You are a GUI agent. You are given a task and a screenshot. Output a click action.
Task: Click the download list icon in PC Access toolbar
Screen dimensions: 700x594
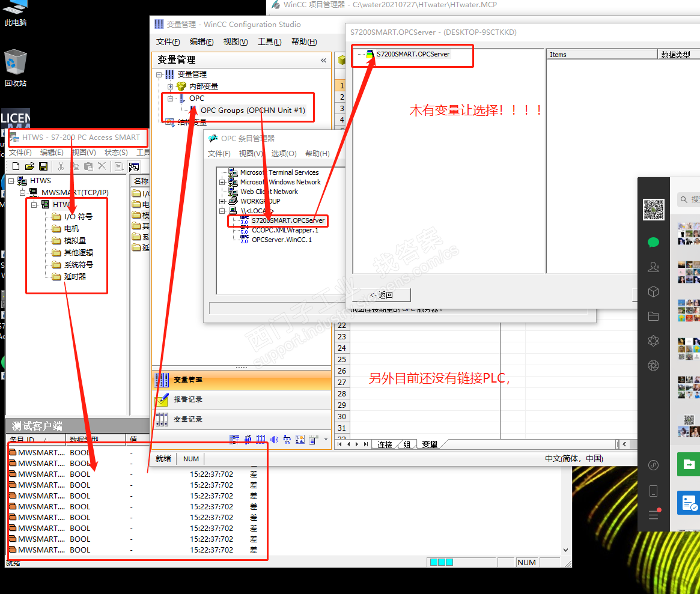pyautogui.click(x=119, y=166)
